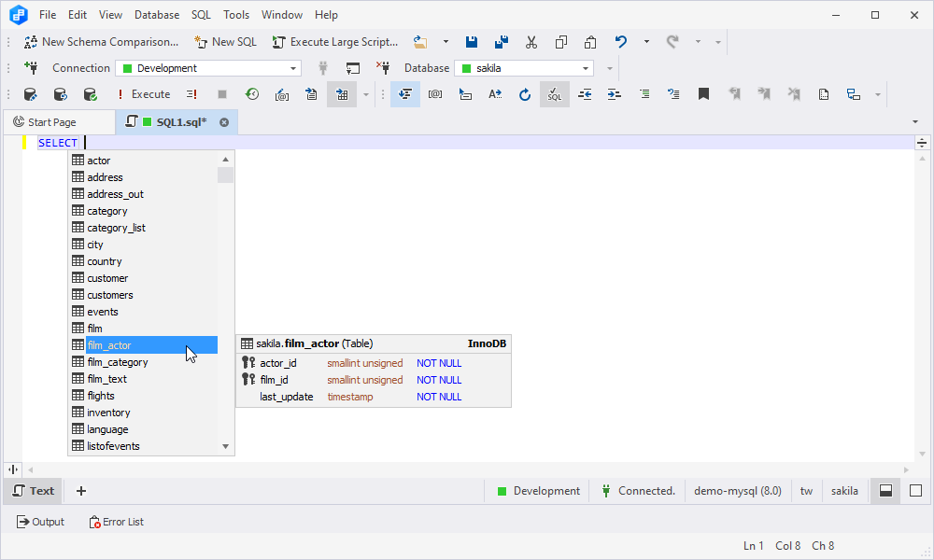Screen dimensions: 934x560
Task: Click the New Connection plug icon
Action: 31,68
